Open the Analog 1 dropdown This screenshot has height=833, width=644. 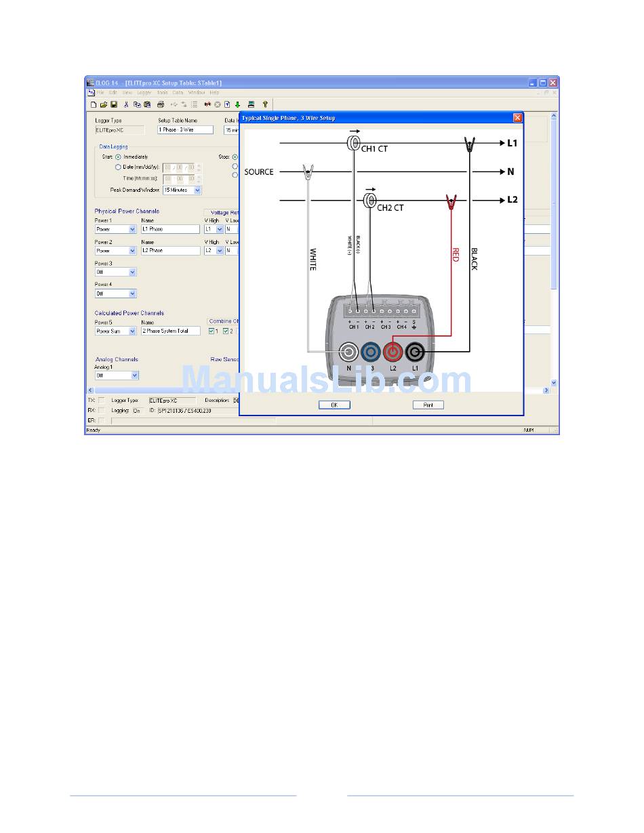135,375
